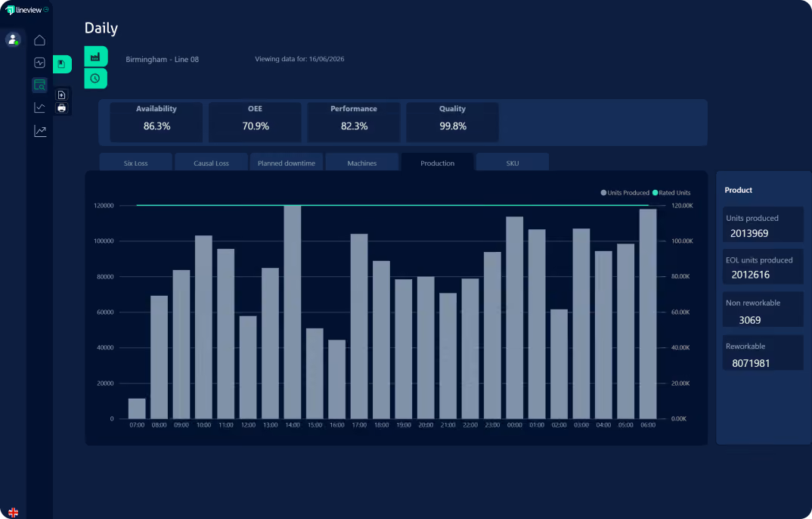Click the Viewing data for 16/06/2026 text
This screenshot has height=519, width=812.
299,59
